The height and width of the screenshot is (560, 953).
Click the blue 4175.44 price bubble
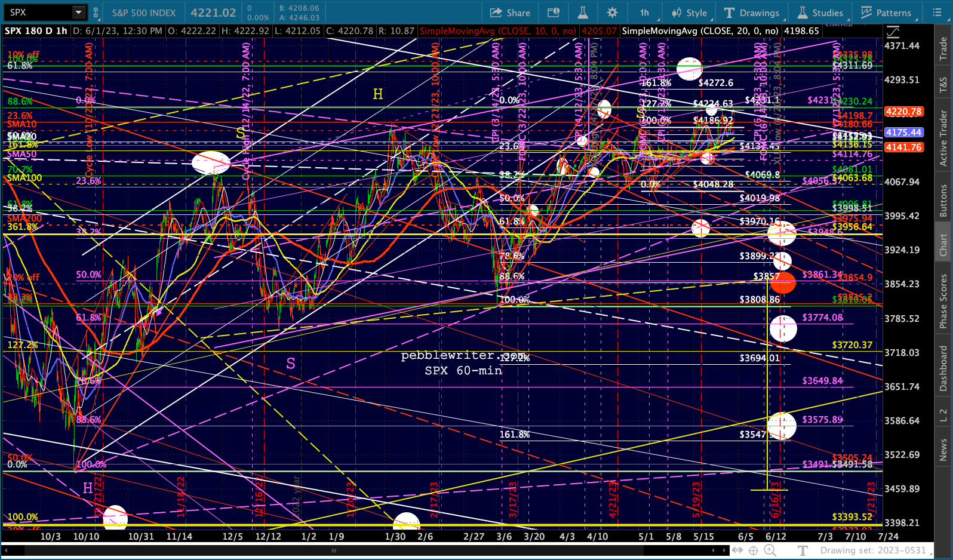pos(904,133)
